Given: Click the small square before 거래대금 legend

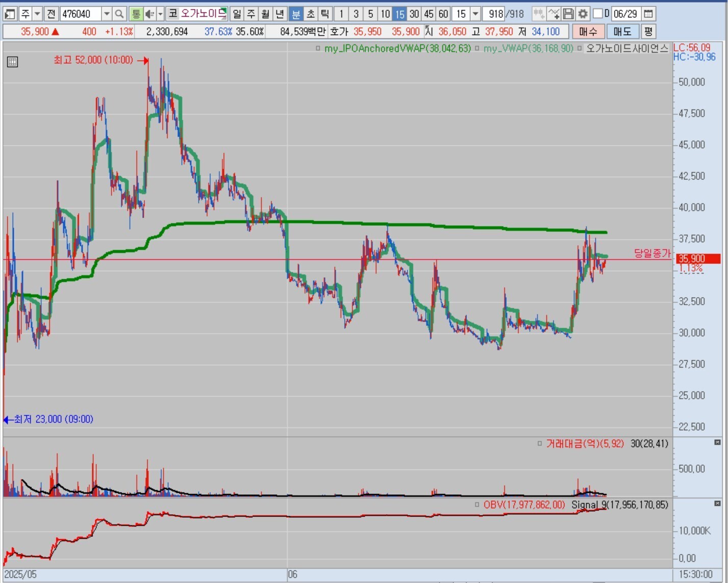Looking at the screenshot, I should click(x=540, y=444).
